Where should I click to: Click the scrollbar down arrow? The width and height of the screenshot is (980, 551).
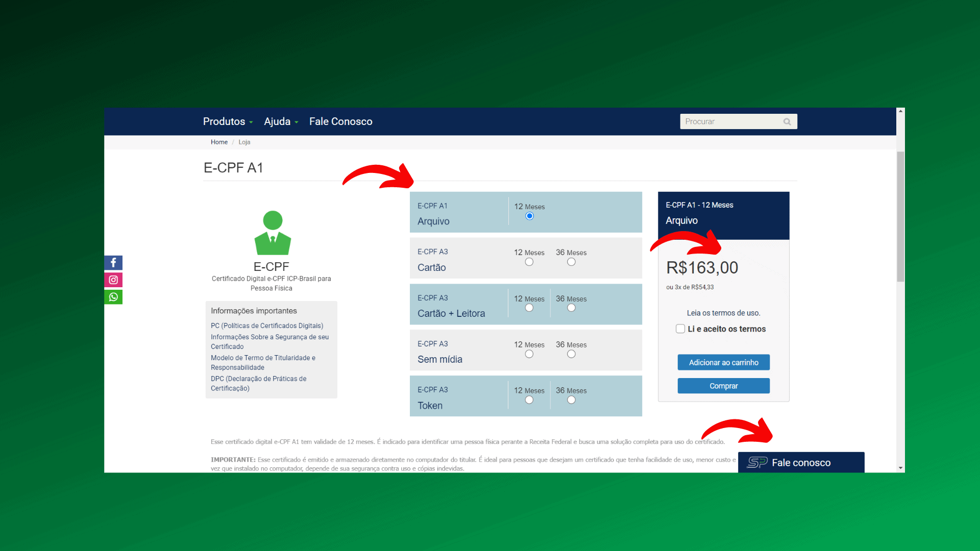900,468
